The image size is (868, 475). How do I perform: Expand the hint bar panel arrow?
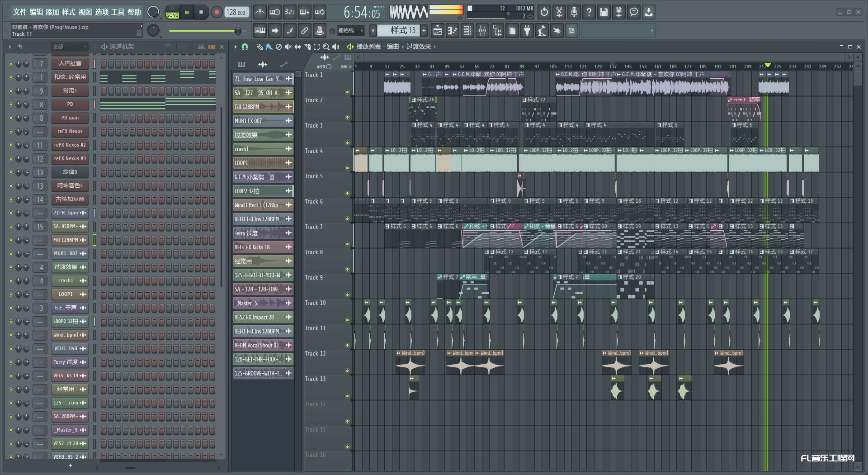click(652, 31)
